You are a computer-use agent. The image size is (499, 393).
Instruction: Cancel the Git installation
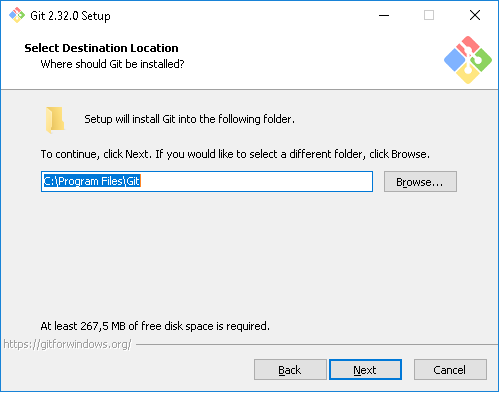pos(450,370)
